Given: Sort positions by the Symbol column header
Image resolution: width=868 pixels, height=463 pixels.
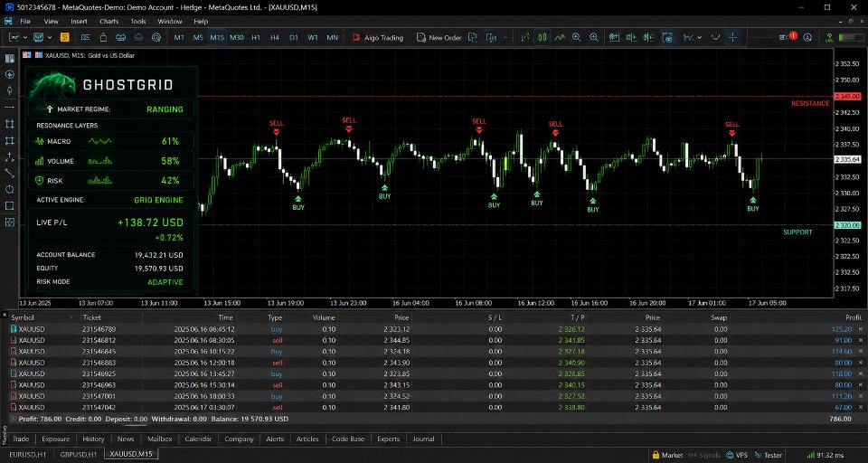Looking at the screenshot, I should (x=23, y=317).
